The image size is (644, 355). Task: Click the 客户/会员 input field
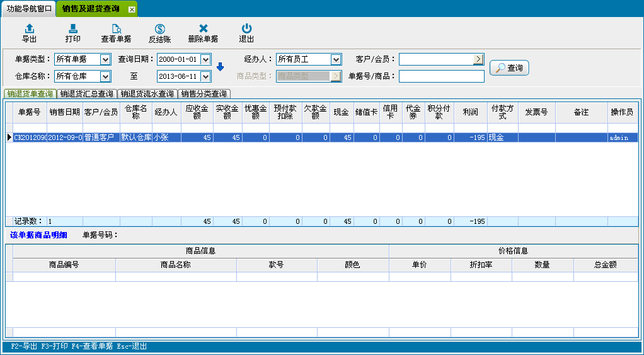point(436,59)
